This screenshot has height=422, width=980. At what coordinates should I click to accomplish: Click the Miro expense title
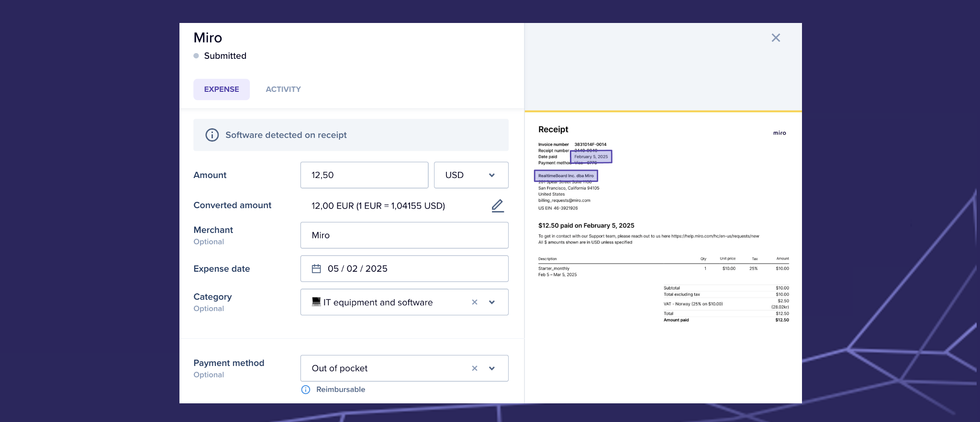(x=208, y=38)
